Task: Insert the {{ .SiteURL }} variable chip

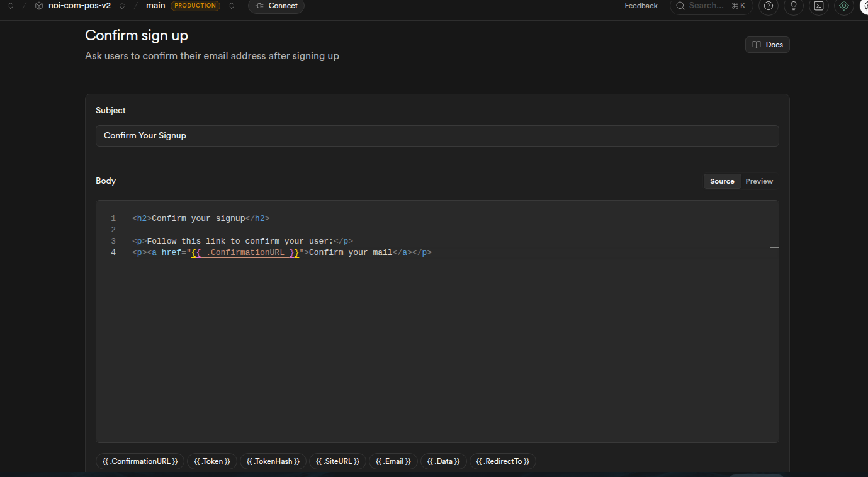Action: click(337, 461)
